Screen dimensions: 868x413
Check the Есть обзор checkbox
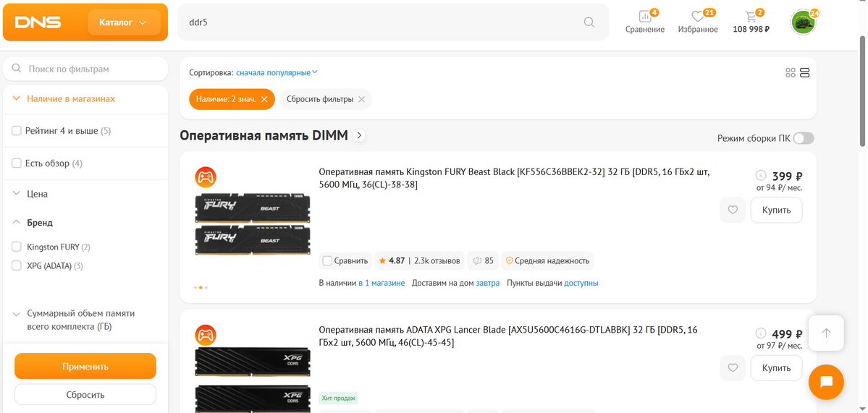point(17,163)
